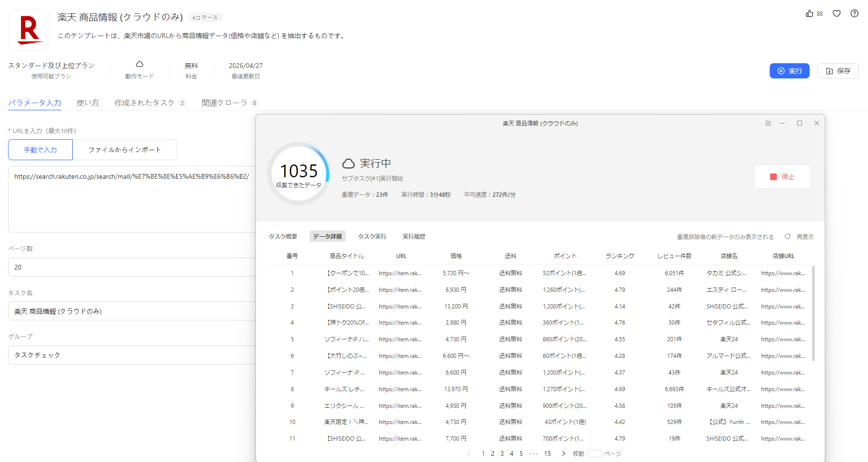Open the 実行履歴 tab
The width and height of the screenshot is (868, 462).
[x=414, y=236]
